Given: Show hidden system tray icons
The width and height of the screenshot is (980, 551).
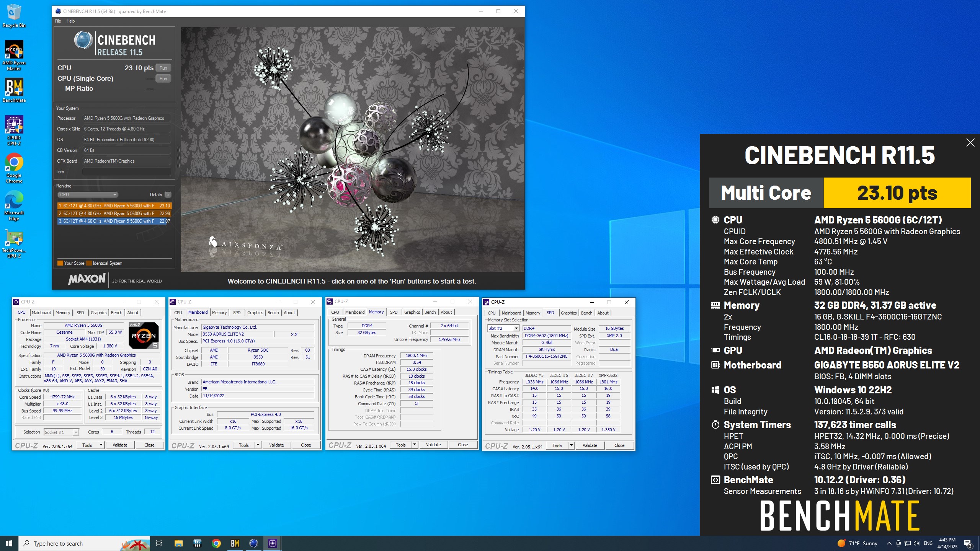Looking at the screenshot, I should click(889, 543).
